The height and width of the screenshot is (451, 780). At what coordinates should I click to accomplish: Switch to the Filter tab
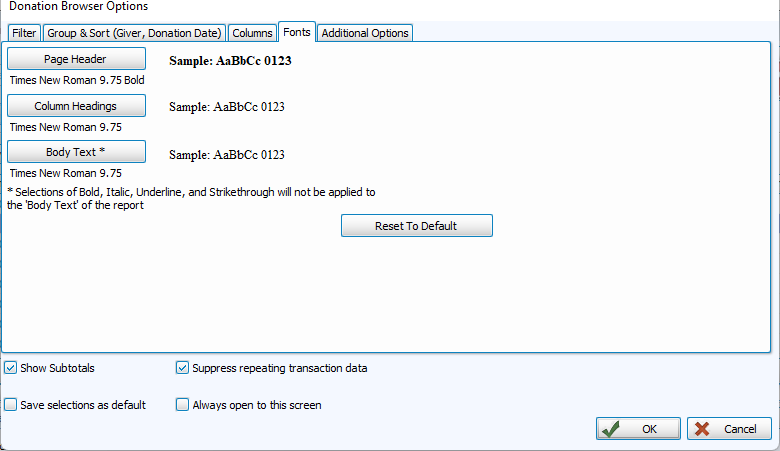coord(23,33)
